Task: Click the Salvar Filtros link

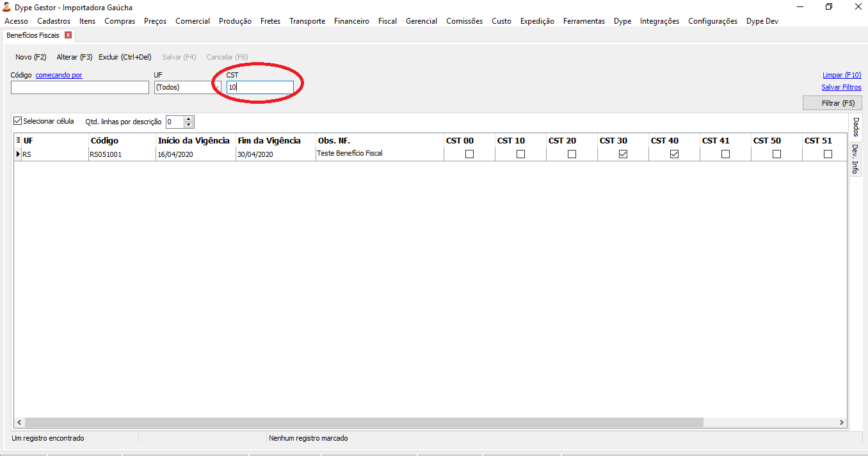Action: click(x=841, y=87)
